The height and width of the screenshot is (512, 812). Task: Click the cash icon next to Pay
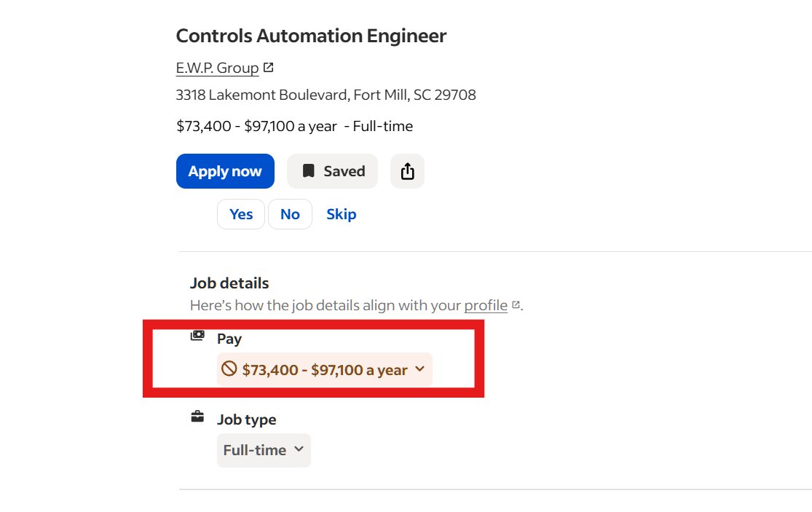[197, 336]
